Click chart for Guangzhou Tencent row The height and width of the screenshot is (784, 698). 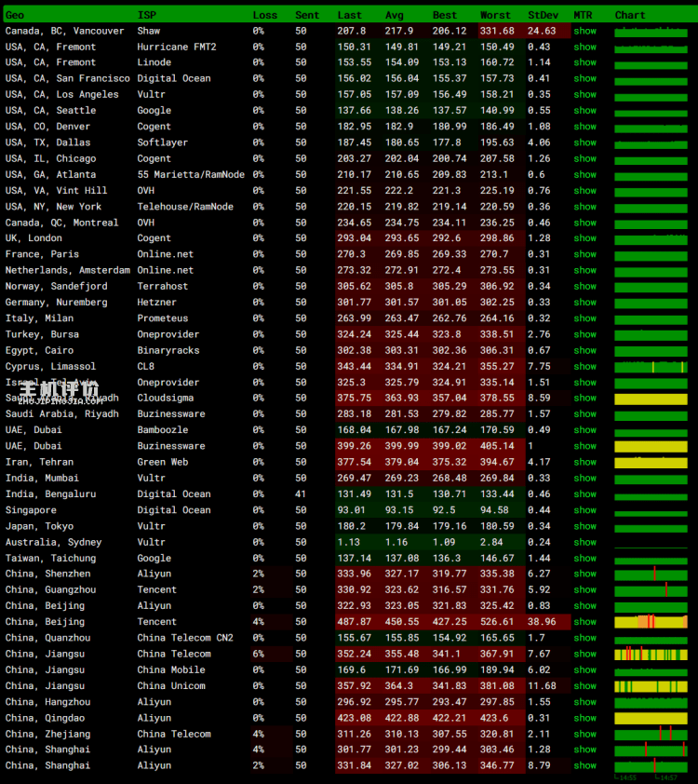651,590
